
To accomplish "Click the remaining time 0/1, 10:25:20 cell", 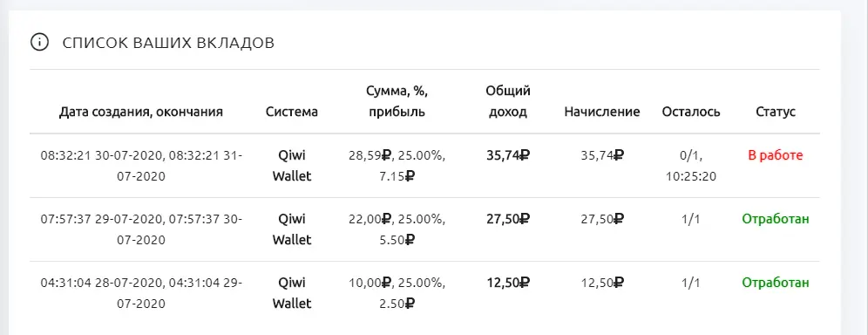I will [690, 166].
